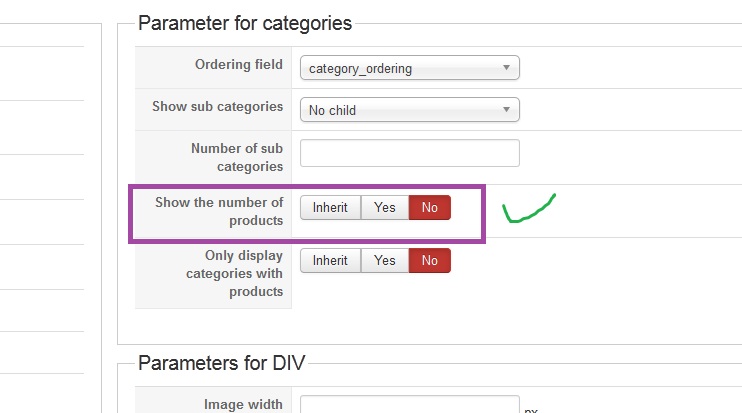Click the "Show the number of products" label
The image size is (742, 413).
(x=219, y=211)
